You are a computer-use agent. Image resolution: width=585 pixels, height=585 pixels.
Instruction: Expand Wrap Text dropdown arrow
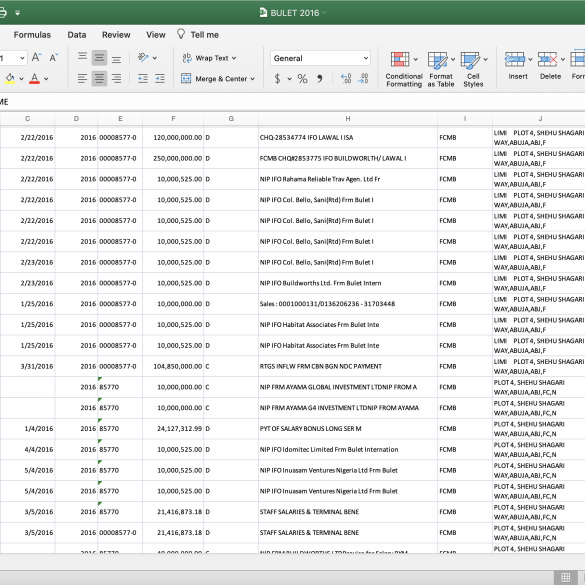(234, 58)
